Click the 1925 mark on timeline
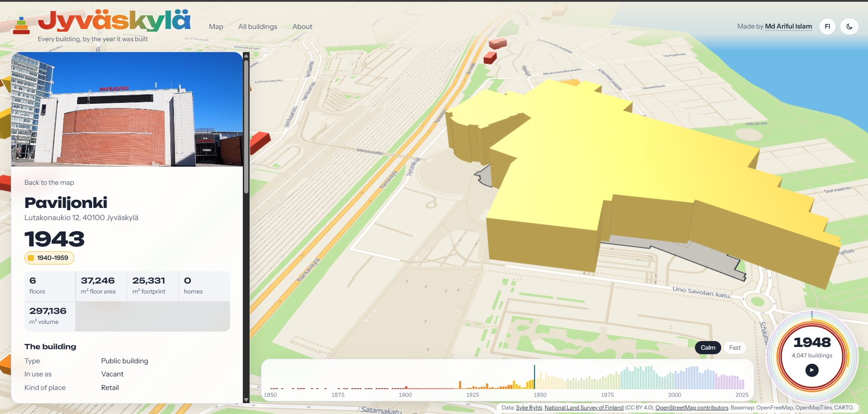The width and height of the screenshot is (868, 414). click(473, 395)
